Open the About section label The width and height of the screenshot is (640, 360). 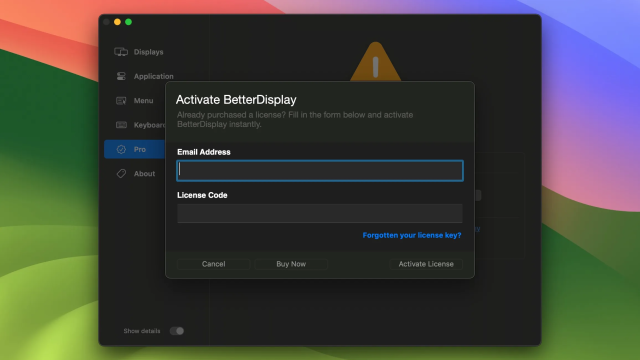(x=144, y=173)
